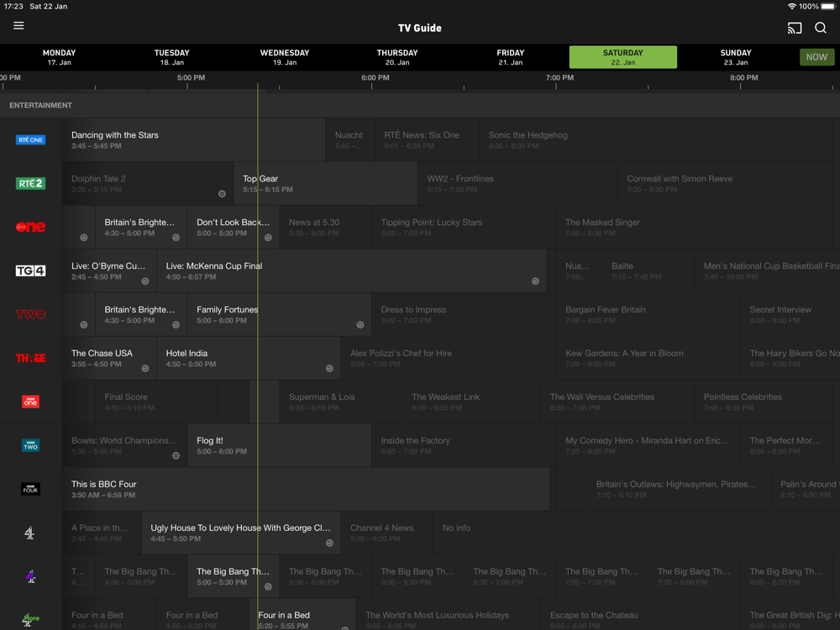Screen dimensions: 840x630
Task: Open Kew Gardens: A Year in Bloom
Action: click(648, 358)
